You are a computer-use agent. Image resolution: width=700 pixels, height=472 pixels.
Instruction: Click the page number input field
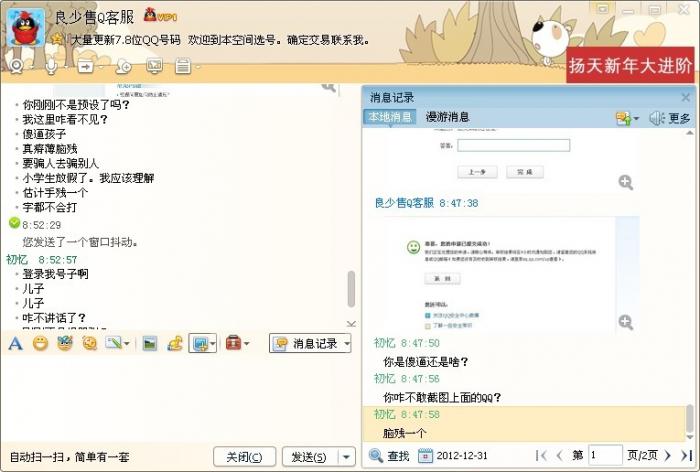tap(605, 455)
